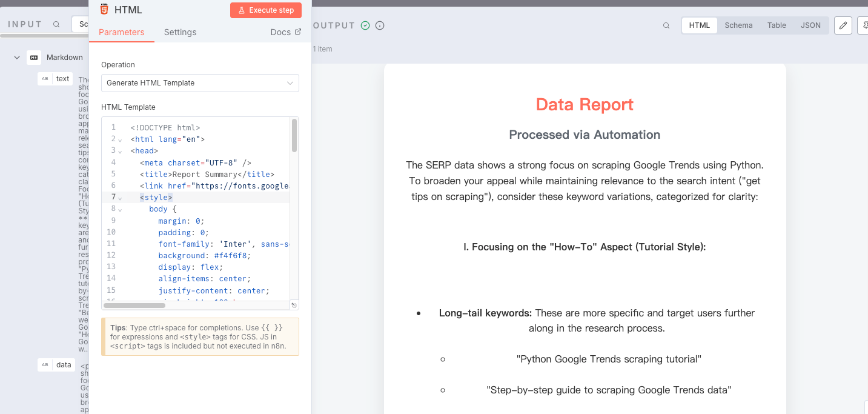Click the search icon in OUTPUT panel

(666, 25)
